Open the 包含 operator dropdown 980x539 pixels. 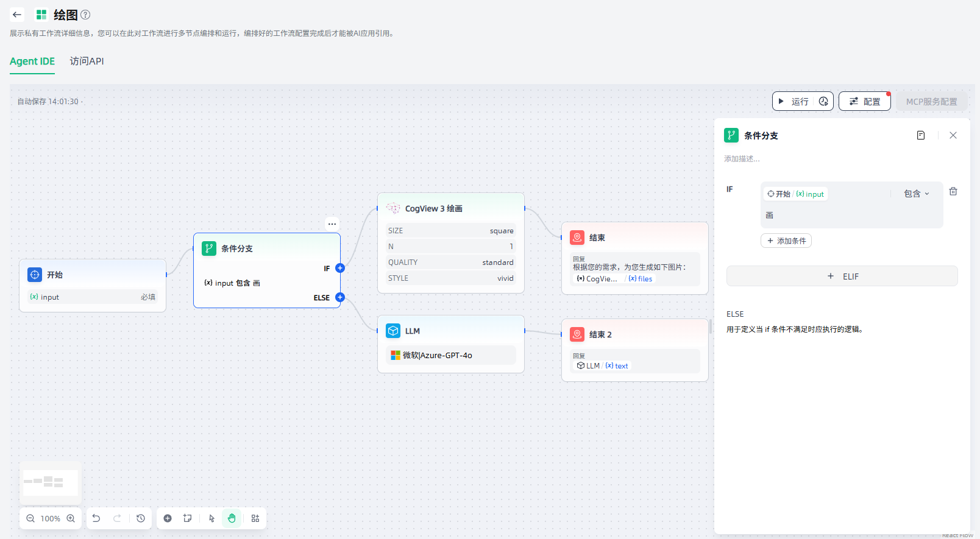[916, 194]
